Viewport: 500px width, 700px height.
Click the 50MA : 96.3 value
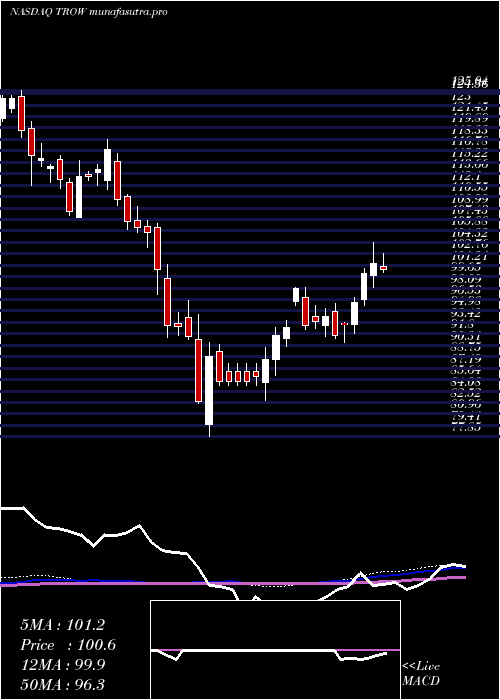(x=62, y=684)
